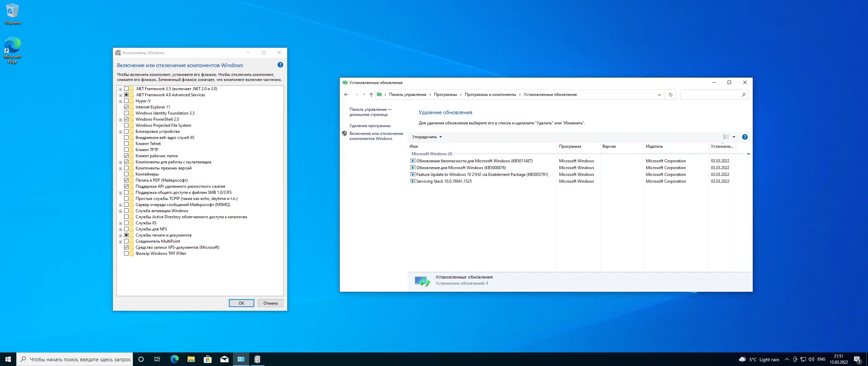This screenshot has width=868, height=366.
Task: Click the change view layout icon
Action: [726, 137]
